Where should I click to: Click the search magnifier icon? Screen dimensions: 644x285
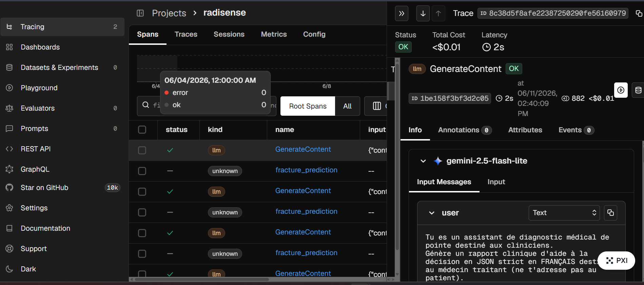[146, 105]
